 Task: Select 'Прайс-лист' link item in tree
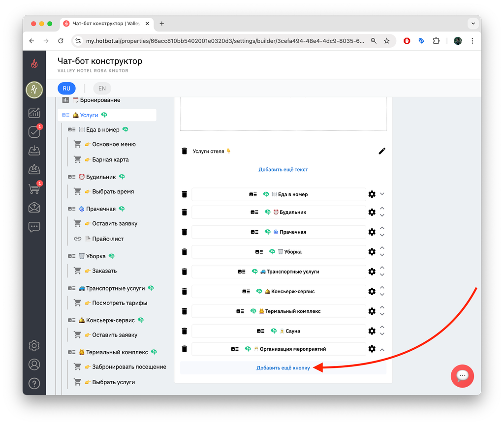pyautogui.click(x=108, y=239)
